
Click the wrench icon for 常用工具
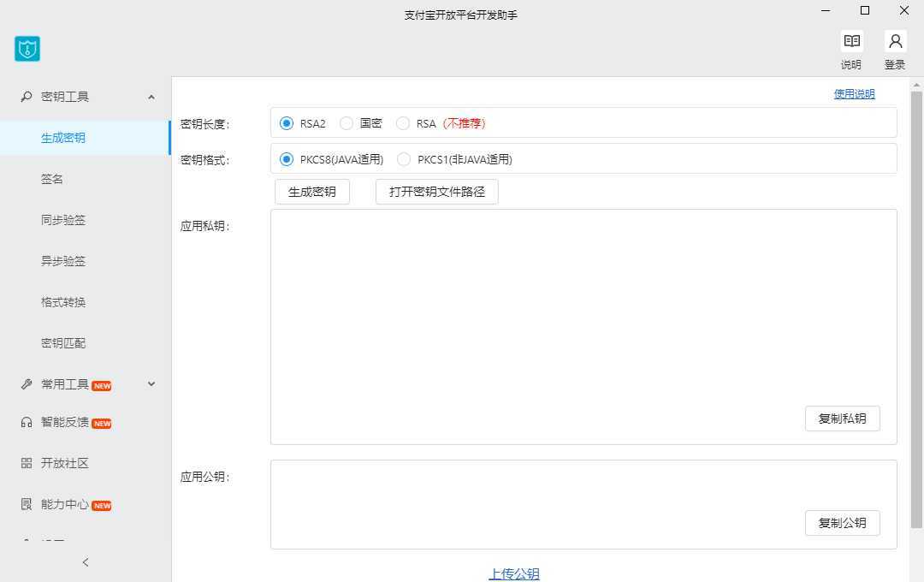25,384
